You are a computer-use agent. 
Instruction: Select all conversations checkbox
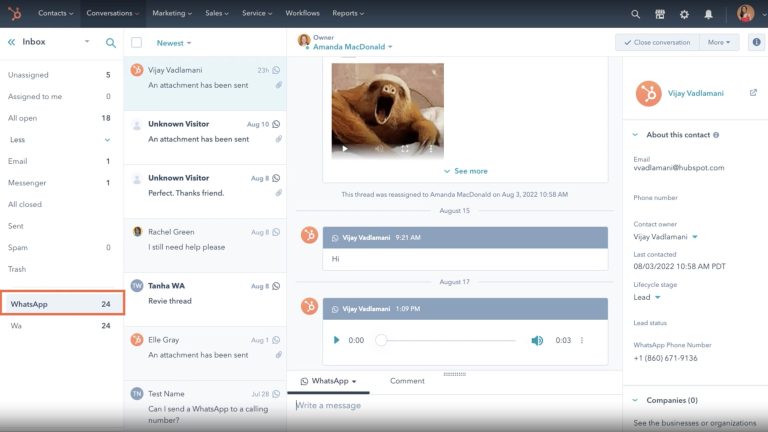(137, 43)
